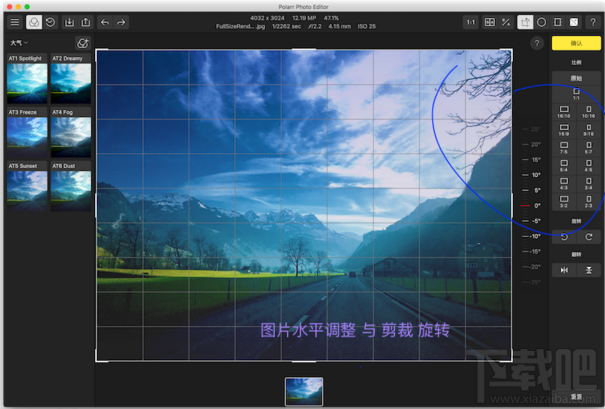Choose the 16:10 crop ratio
Viewport: 605px width, 409px height.
[564, 112]
